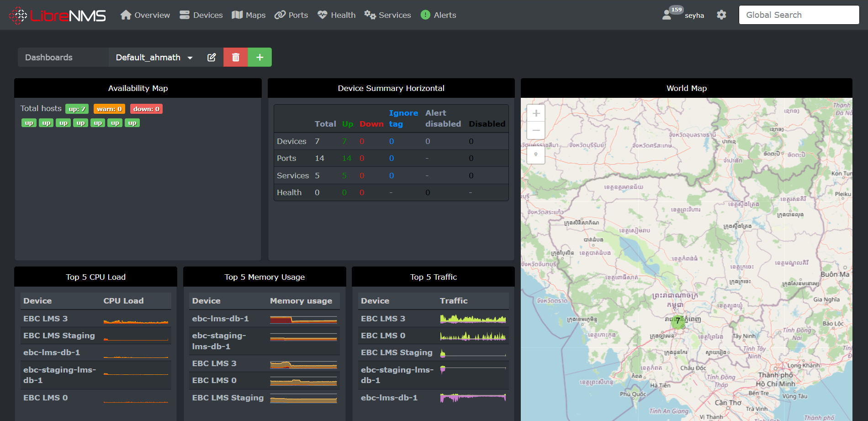The image size is (868, 421).
Task: Open the EBC LMS 3 device link
Action: [46, 318]
